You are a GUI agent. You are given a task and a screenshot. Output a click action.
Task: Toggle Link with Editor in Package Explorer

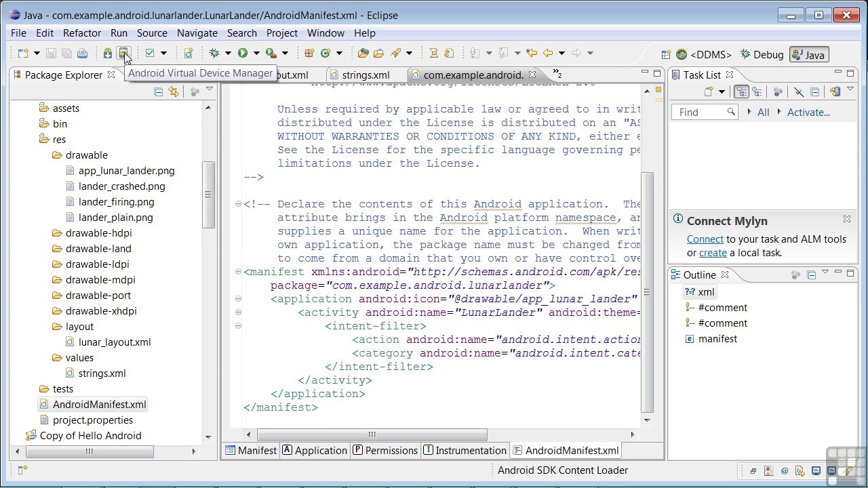174,91
